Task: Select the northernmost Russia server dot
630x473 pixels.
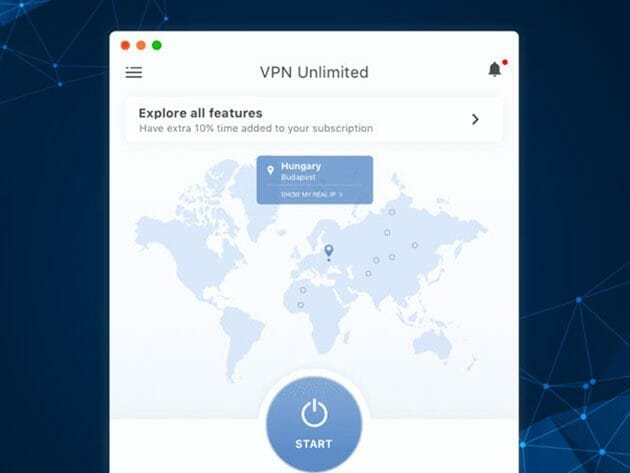Action: tap(392, 212)
